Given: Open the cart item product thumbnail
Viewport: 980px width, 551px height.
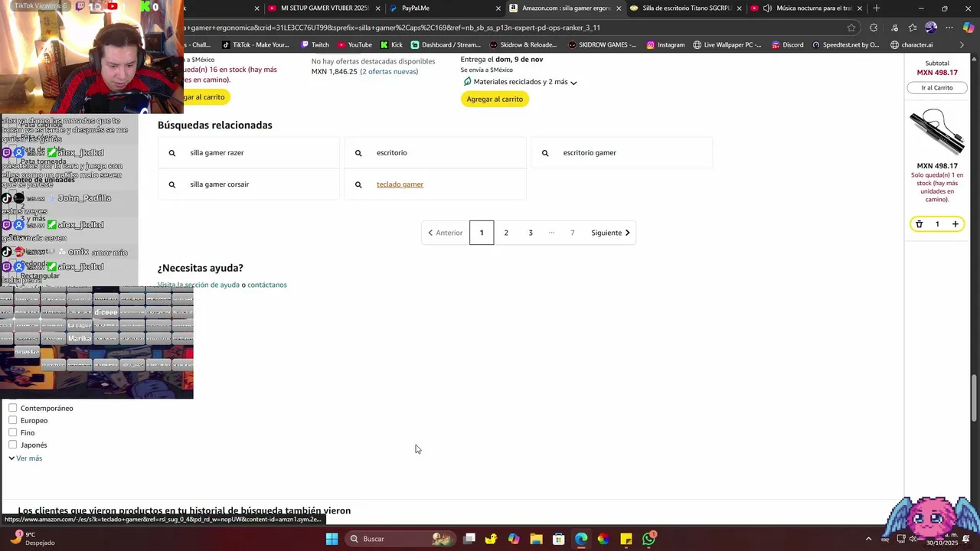Looking at the screenshot, I should (x=937, y=132).
